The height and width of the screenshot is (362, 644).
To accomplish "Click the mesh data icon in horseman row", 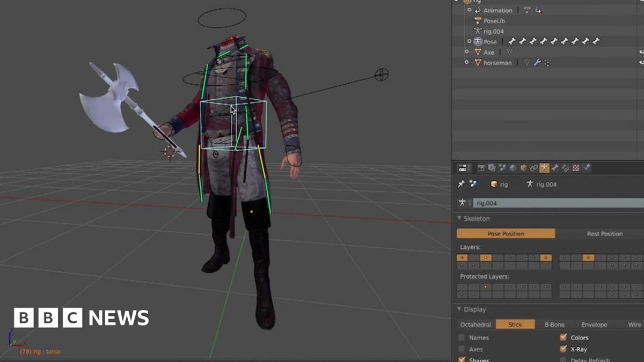I will pos(527,63).
